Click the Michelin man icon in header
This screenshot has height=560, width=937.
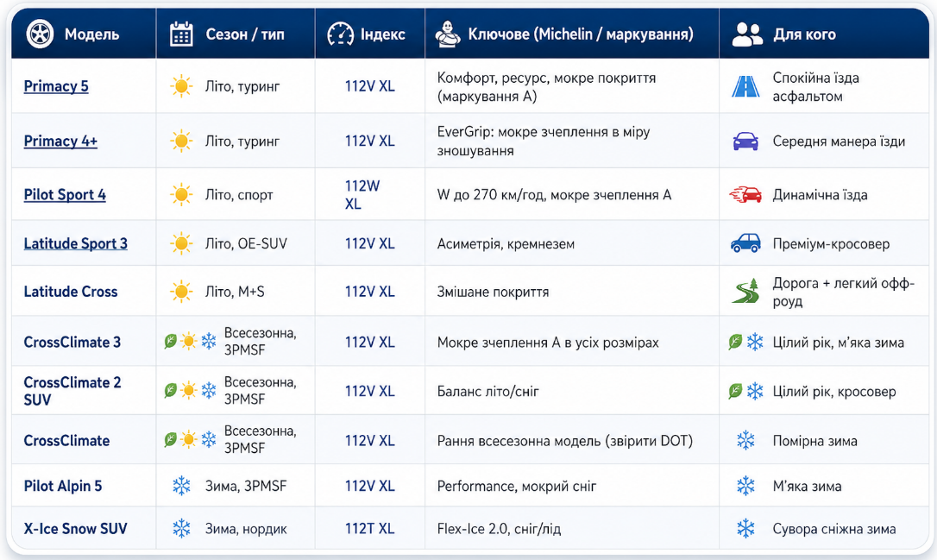(448, 34)
